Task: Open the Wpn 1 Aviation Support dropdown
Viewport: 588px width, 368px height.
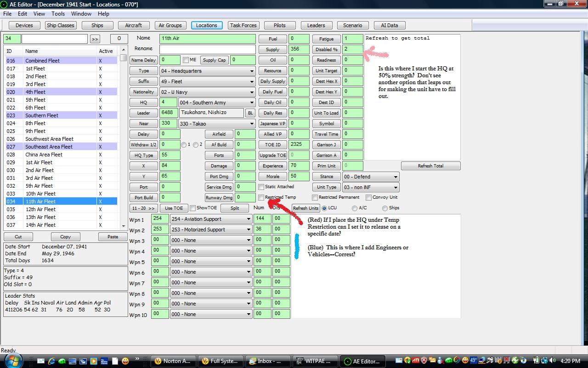Action: (211, 219)
